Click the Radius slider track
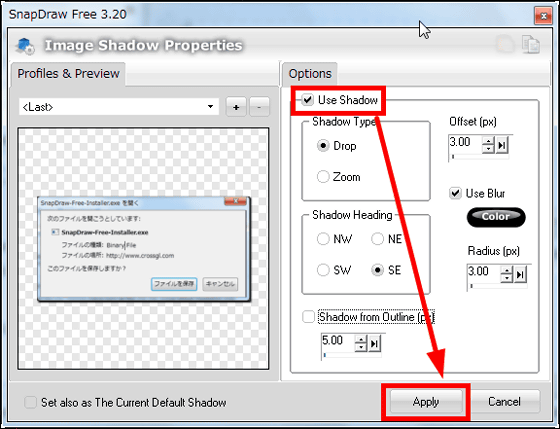This screenshot has height=429, width=560. coord(497,286)
